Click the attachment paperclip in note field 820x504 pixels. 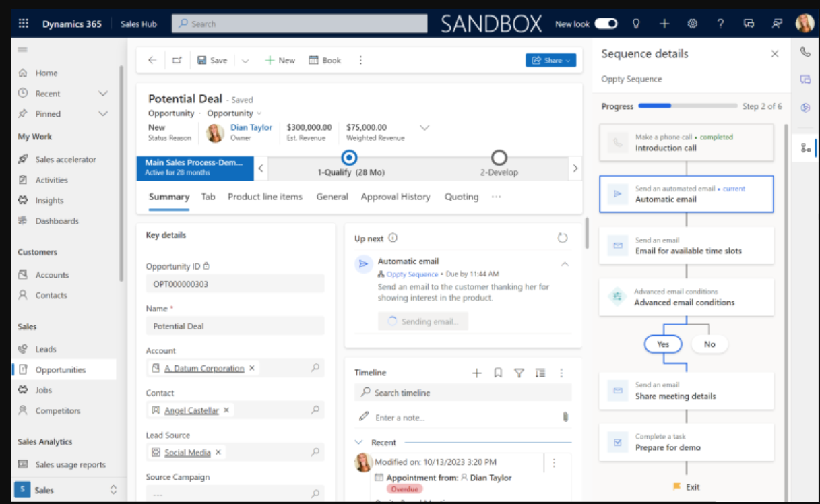(565, 417)
